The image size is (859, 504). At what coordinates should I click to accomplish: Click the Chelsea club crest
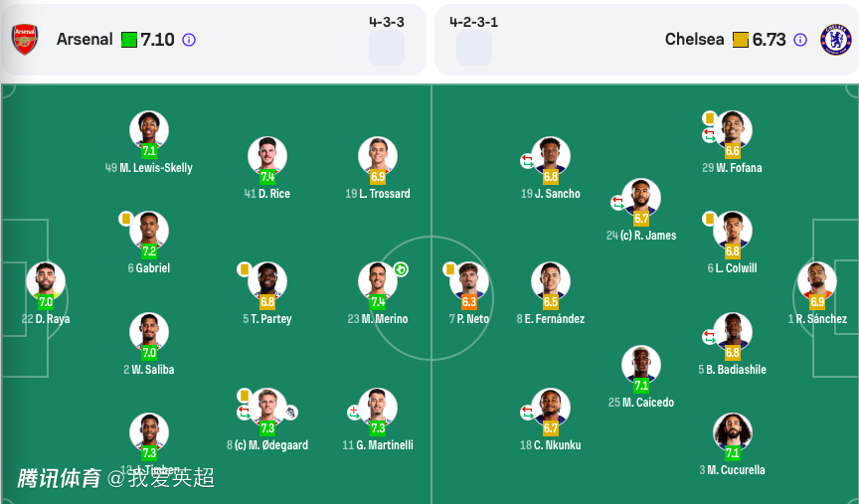(x=835, y=40)
